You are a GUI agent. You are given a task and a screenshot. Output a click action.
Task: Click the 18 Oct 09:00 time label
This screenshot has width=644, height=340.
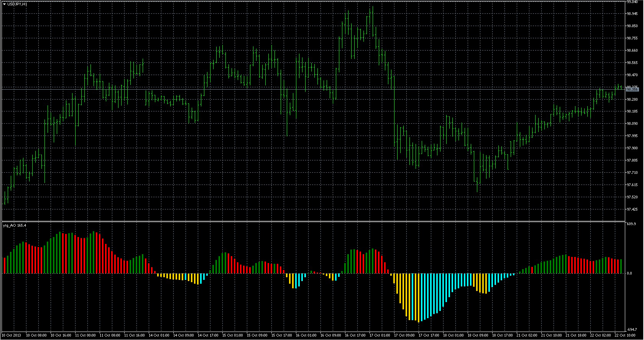click(x=478, y=335)
